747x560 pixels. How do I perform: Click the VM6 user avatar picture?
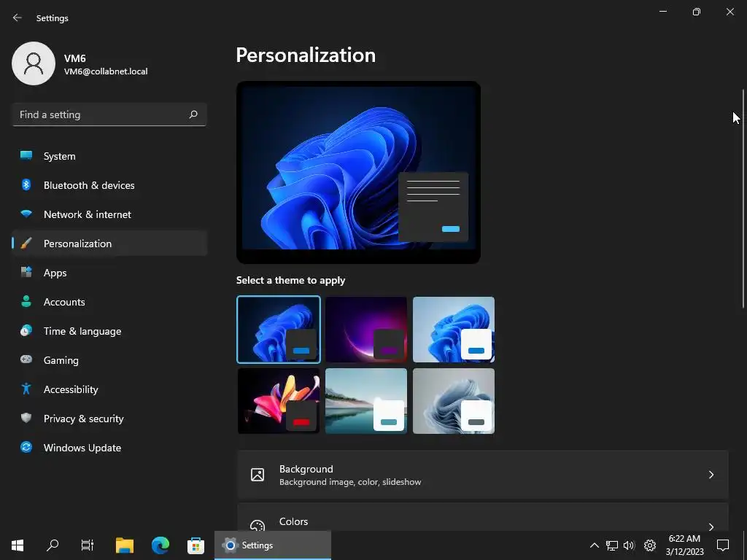click(x=34, y=63)
